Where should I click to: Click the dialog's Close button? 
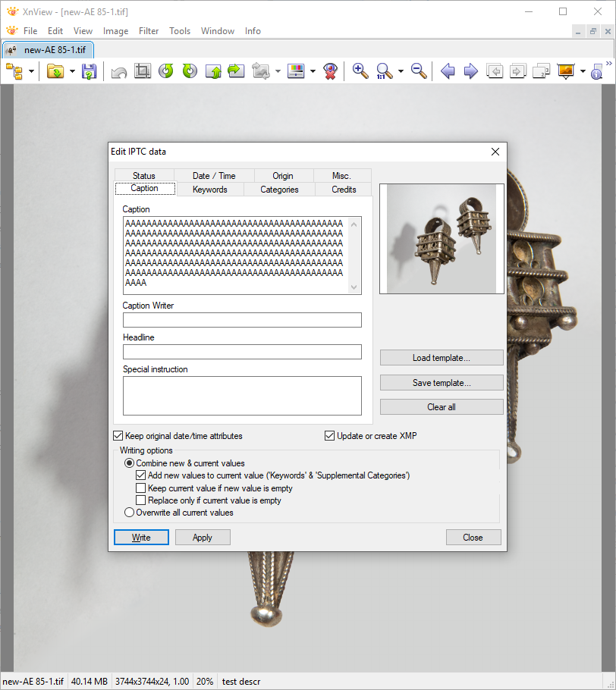(473, 538)
